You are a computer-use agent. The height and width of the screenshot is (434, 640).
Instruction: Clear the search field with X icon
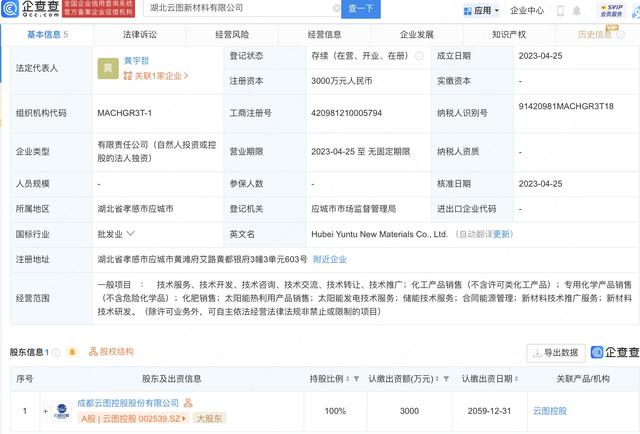[x=336, y=8]
